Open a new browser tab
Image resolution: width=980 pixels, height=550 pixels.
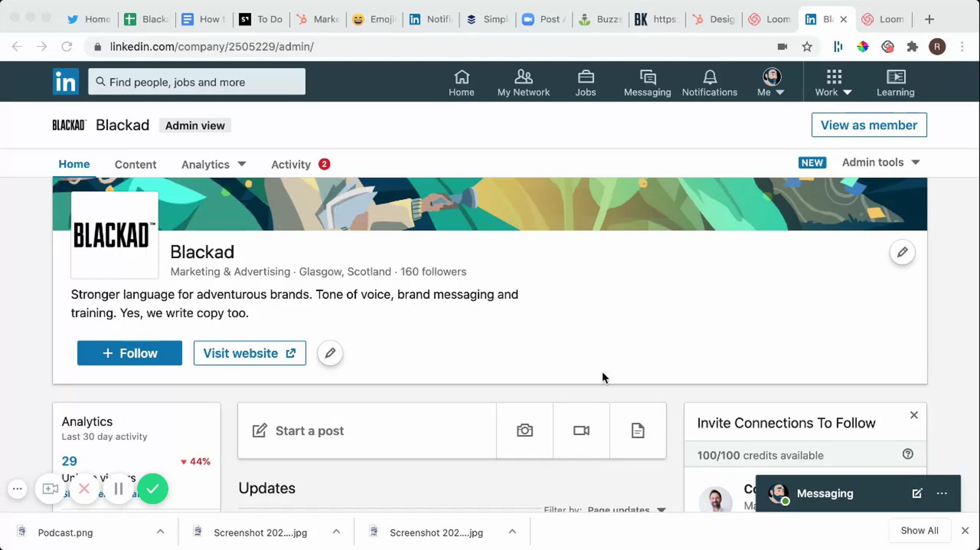click(929, 19)
